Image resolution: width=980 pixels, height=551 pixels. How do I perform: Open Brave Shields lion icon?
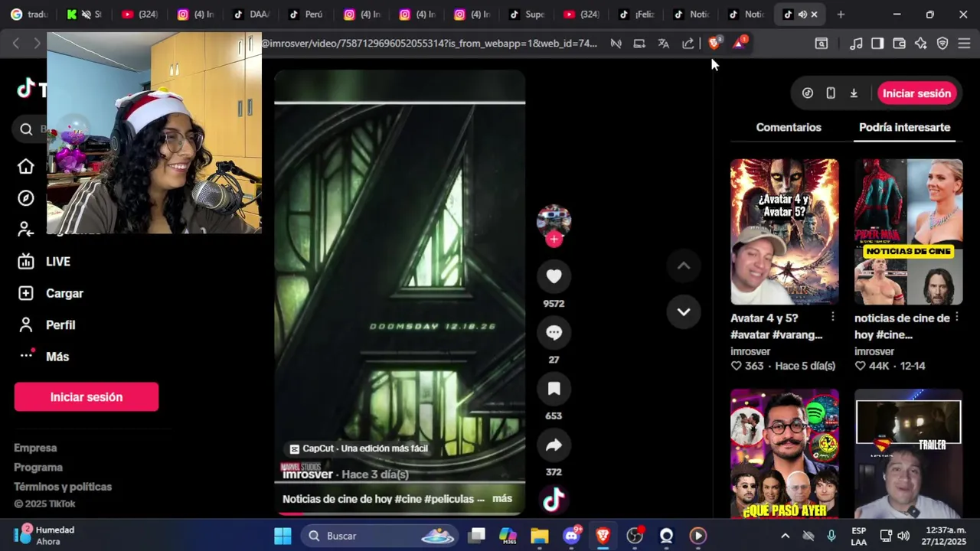(714, 44)
